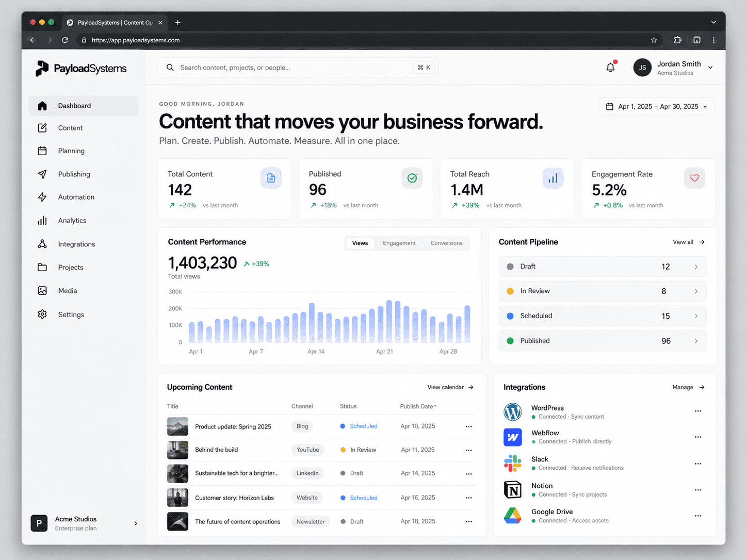Select the Publishing paper-plane icon

coord(42,174)
